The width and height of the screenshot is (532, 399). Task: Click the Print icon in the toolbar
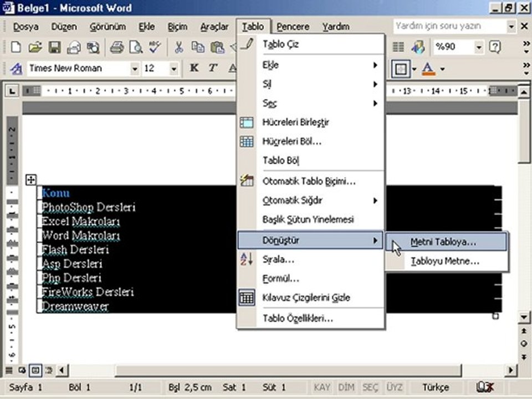click(x=117, y=47)
